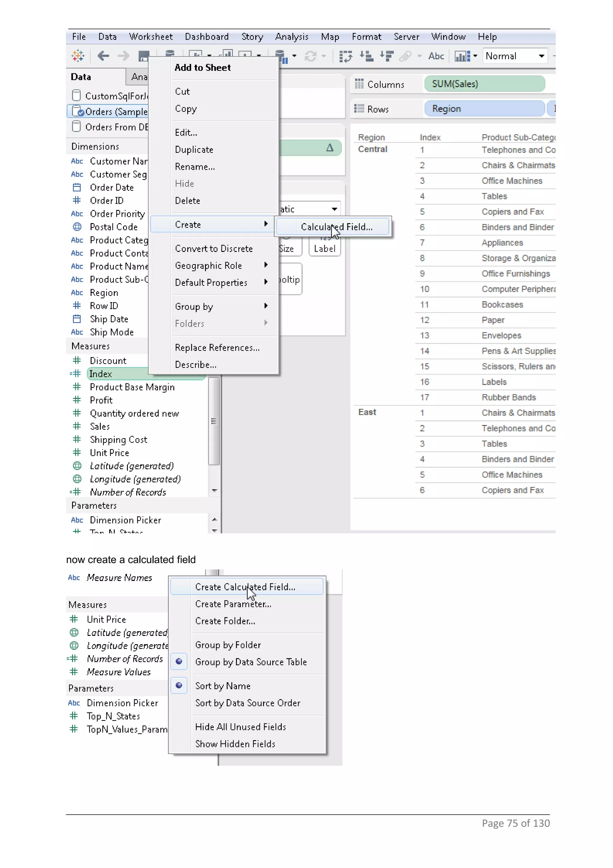The width and height of the screenshot is (613, 868).
Task: Click the paperclip group members icon
Action: tap(405, 56)
